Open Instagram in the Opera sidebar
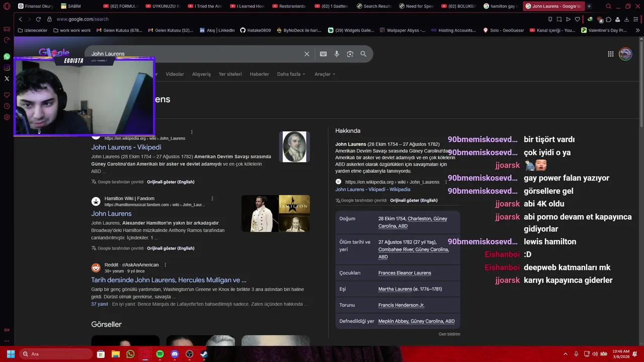The height and width of the screenshot is (362, 644). (x=7, y=68)
